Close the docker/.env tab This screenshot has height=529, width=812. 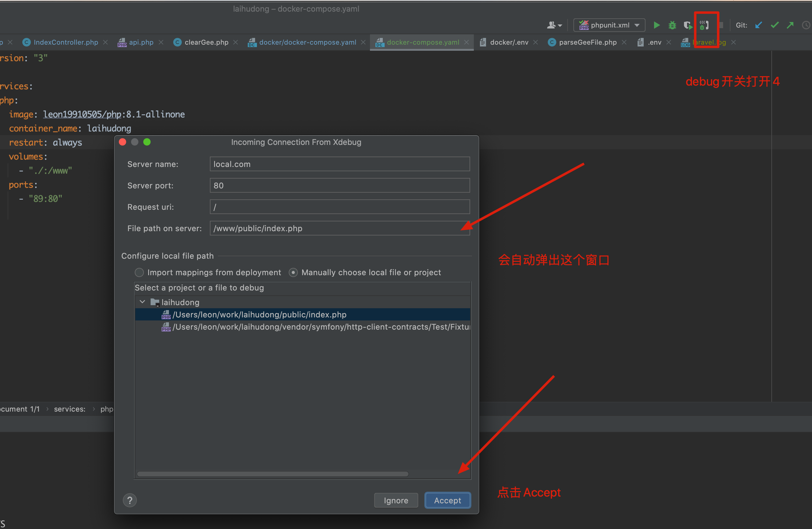click(536, 42)
